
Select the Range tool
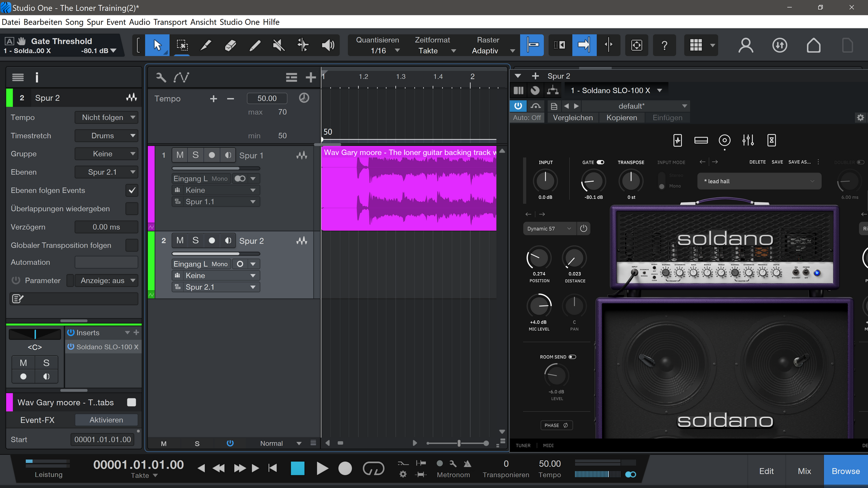click(x=182, y=45)
